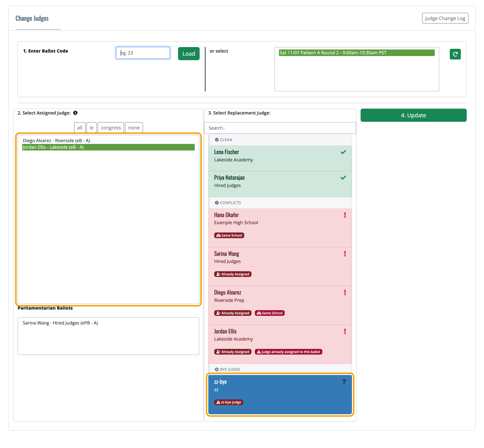Click the green Load button
The height and width of the screenshot is (448, 484).
[x=188, y=54]
